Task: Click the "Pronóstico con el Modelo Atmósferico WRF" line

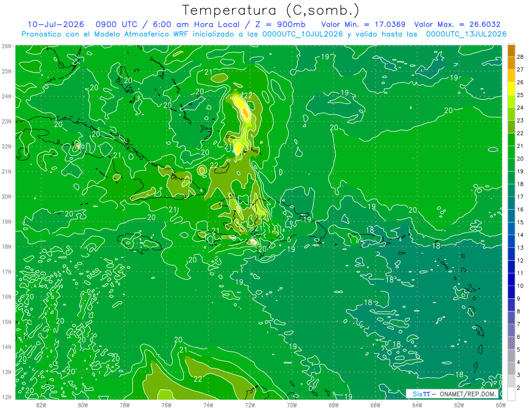Action: pos(105,34)
